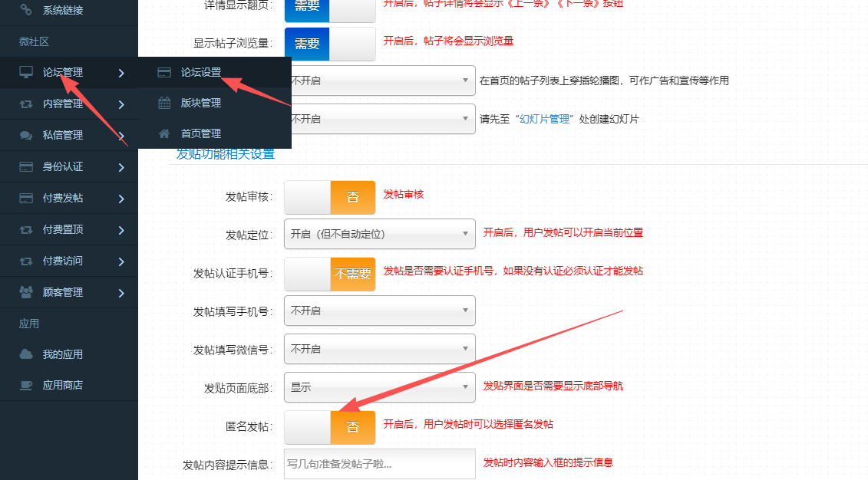Image resolution: width=868 pixels, height=480 pixels.
Task: Toggle the 发帖审核 switch
Action: tap(330, 197)
